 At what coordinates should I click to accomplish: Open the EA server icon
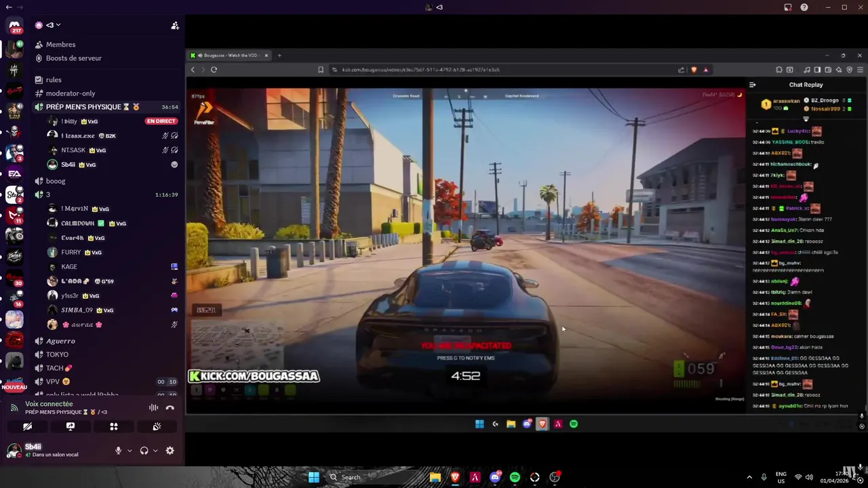14,174
